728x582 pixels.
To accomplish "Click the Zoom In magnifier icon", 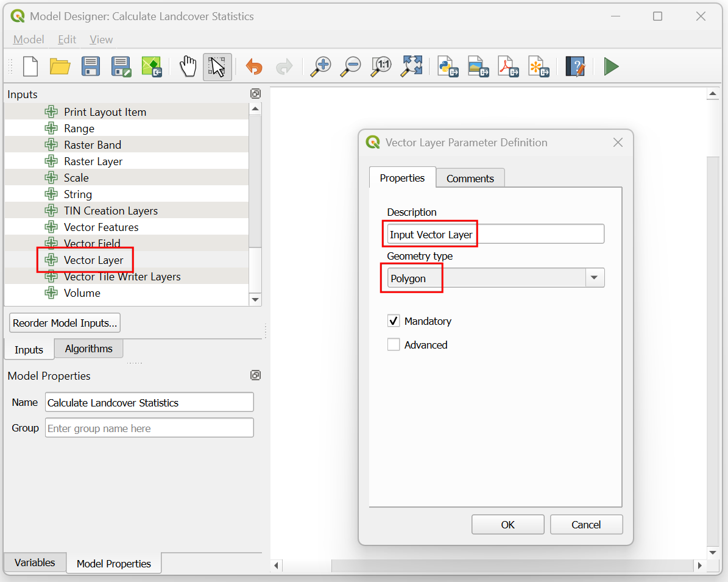I will 320,66.
